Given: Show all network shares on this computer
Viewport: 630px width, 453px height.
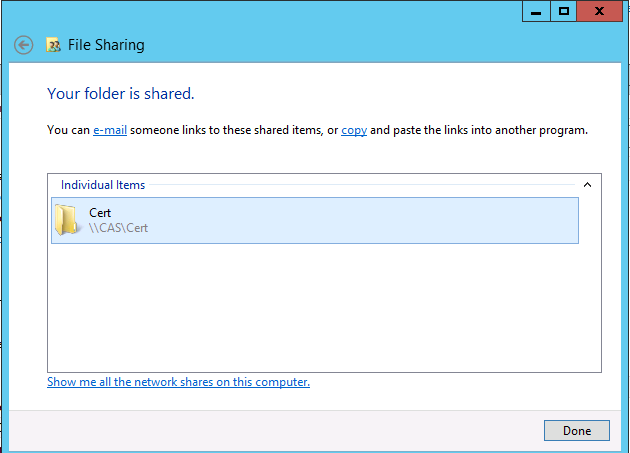Looking at the screenshot, I should click(178, 382).
